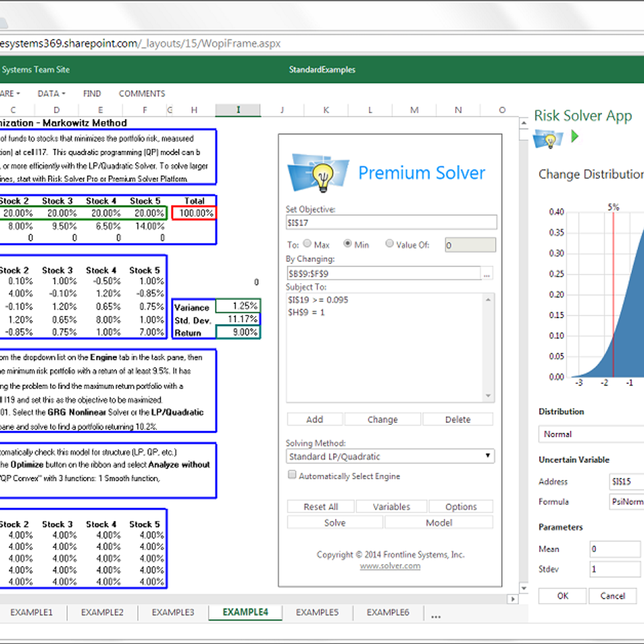
Task: Open the Distribution Normal dropdown
Action: (591, 434)
